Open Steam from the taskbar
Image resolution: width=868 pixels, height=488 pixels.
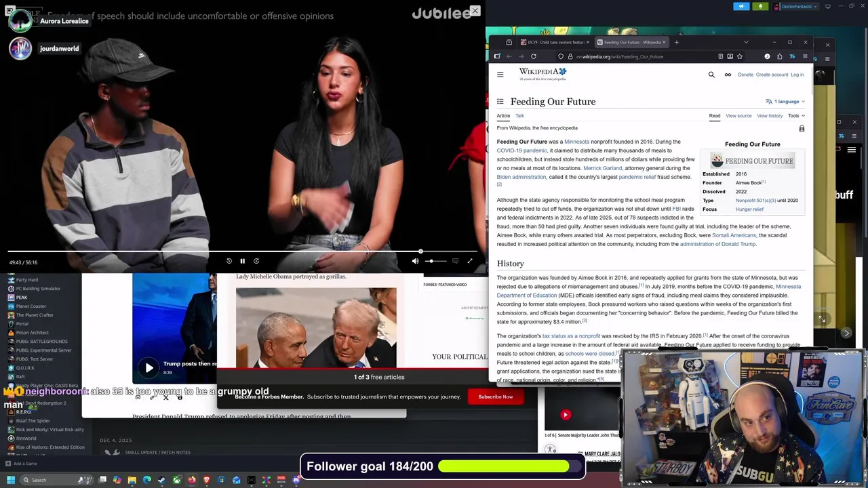[161, 480]
